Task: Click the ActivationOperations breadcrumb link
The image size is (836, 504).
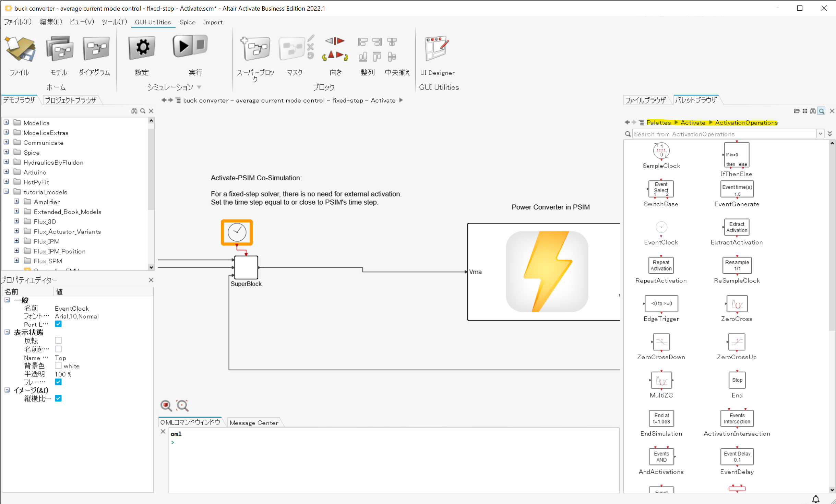Action: (x=746, y=122)
